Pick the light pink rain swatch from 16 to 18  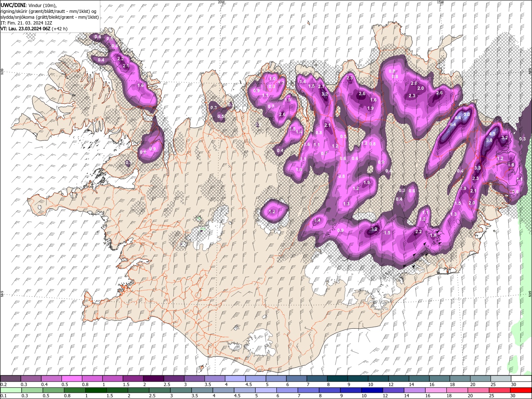[x=435, y=390]
